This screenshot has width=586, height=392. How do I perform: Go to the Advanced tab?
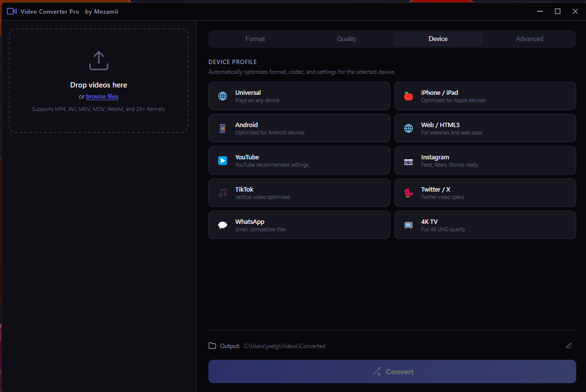[x=529, y=39]
